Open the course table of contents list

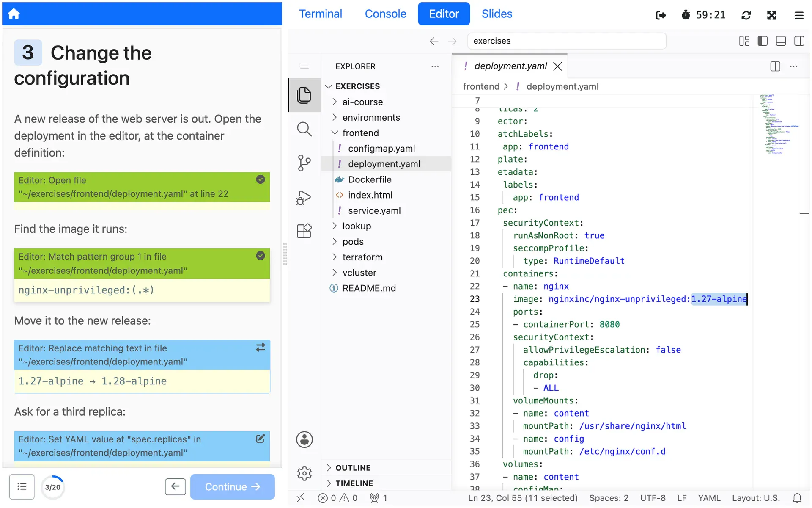pos(22,487)
